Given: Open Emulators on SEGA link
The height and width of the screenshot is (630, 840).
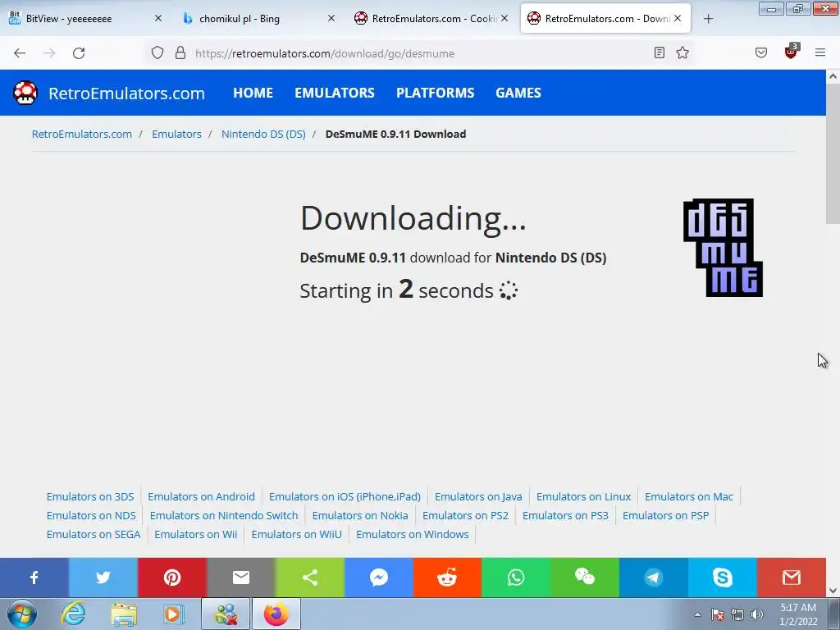Looking at the screenshot, I should [94, 534].
